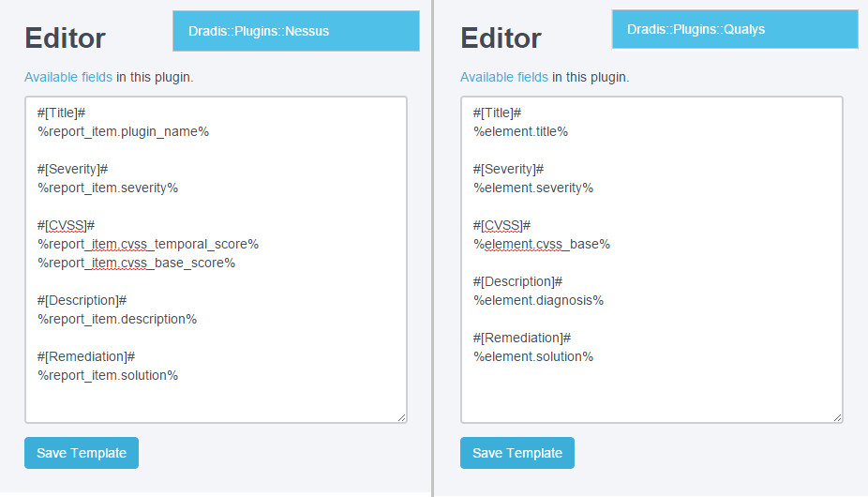Place cursor on %element.title% line
This screenshot has height=497, width=868.
pos(520,131)
